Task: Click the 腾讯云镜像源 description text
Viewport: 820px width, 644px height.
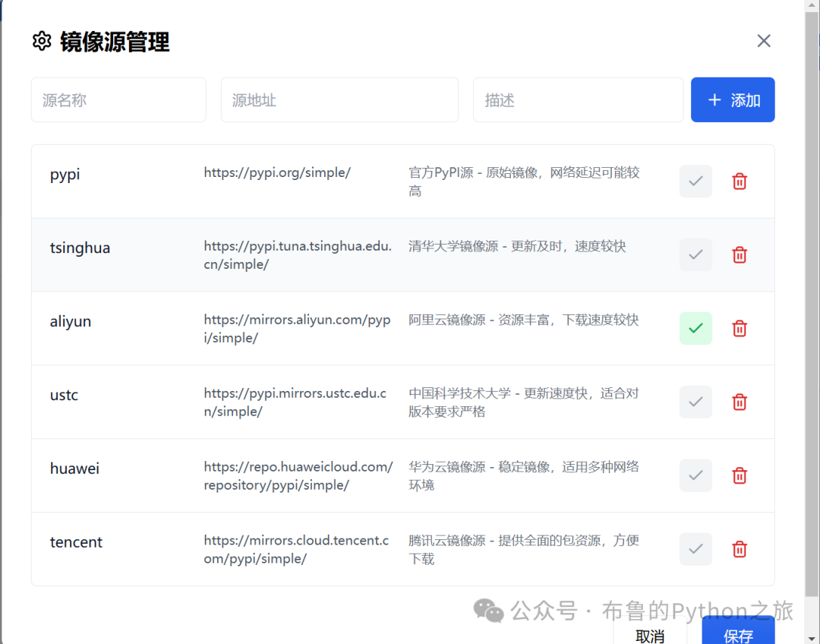Action: [524, 549]
